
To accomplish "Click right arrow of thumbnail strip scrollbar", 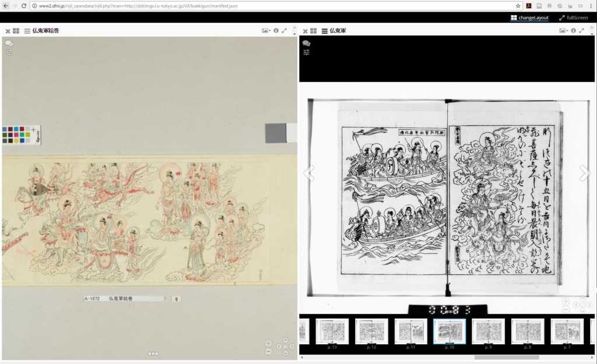I will pos(592,357).
